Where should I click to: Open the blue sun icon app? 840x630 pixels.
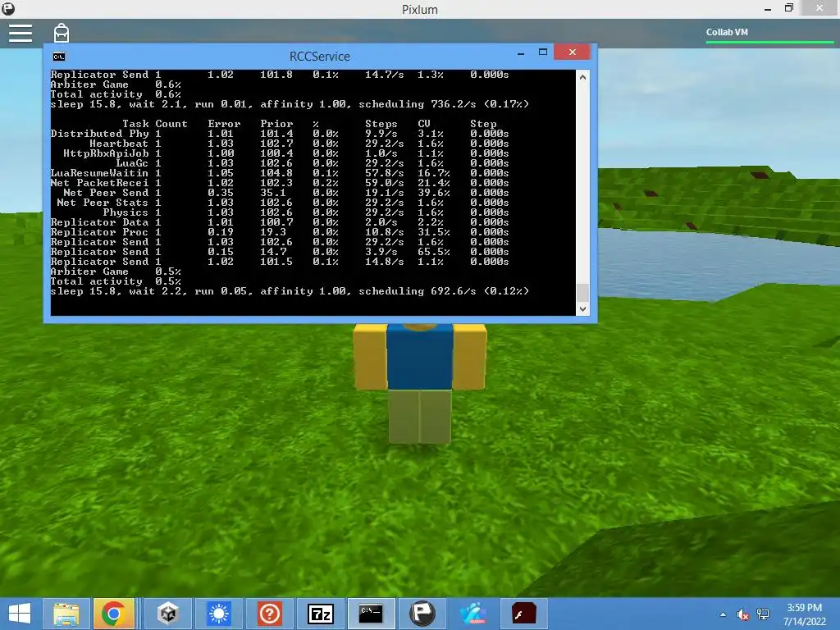[x=218, y=614]
